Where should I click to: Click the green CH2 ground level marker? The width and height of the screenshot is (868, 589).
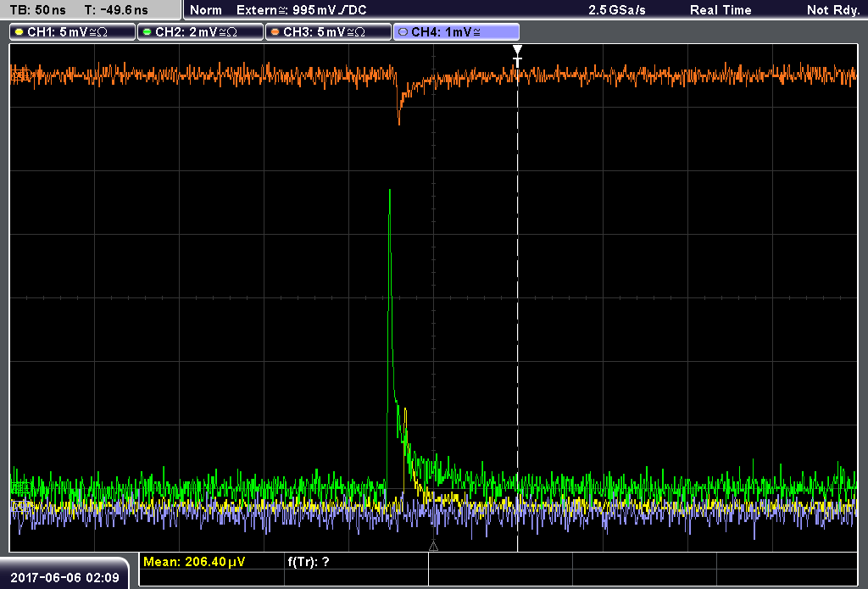20,488
